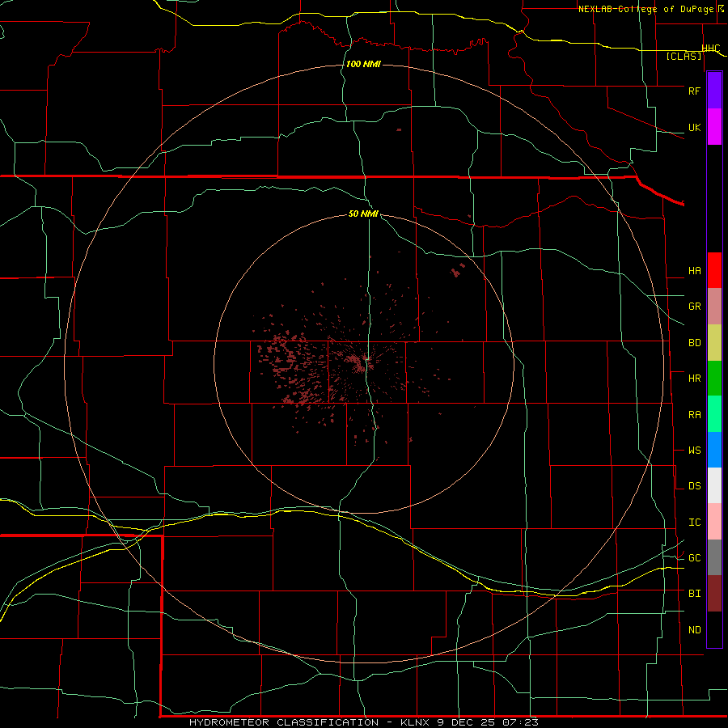
Task: Click the GR legend label
Action: (x=694, y=307)
